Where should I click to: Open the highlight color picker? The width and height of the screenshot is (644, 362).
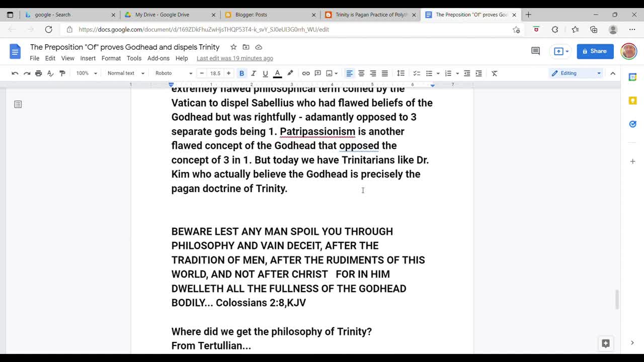tap(290, 73)
